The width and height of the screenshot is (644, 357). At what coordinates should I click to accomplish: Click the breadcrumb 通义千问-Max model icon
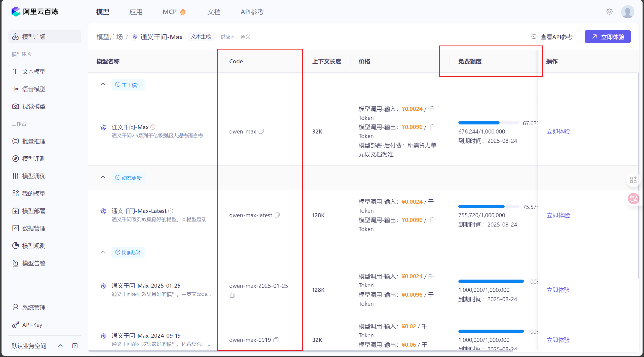(x=135, y=37)
